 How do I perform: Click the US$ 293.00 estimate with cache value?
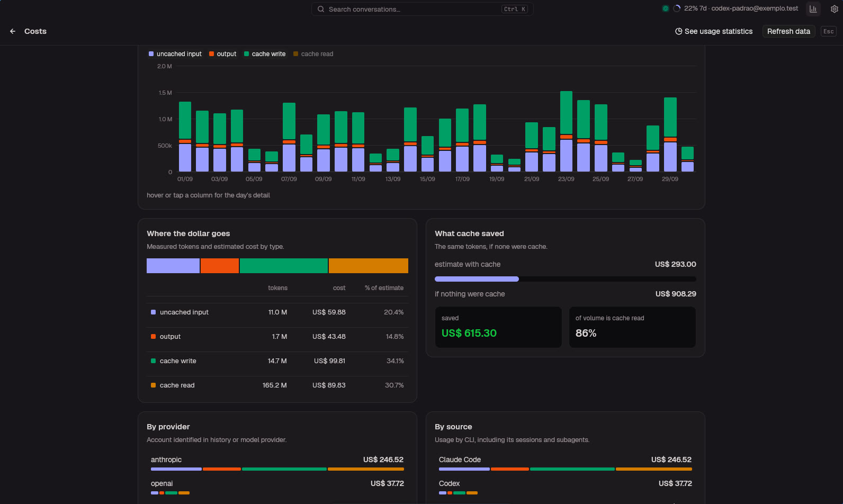676,264
